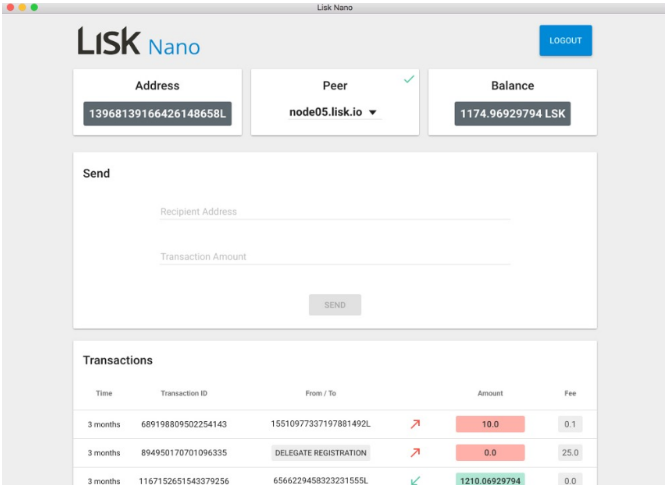Click the Send heading
670x489 pixels.
pos(97,174)
